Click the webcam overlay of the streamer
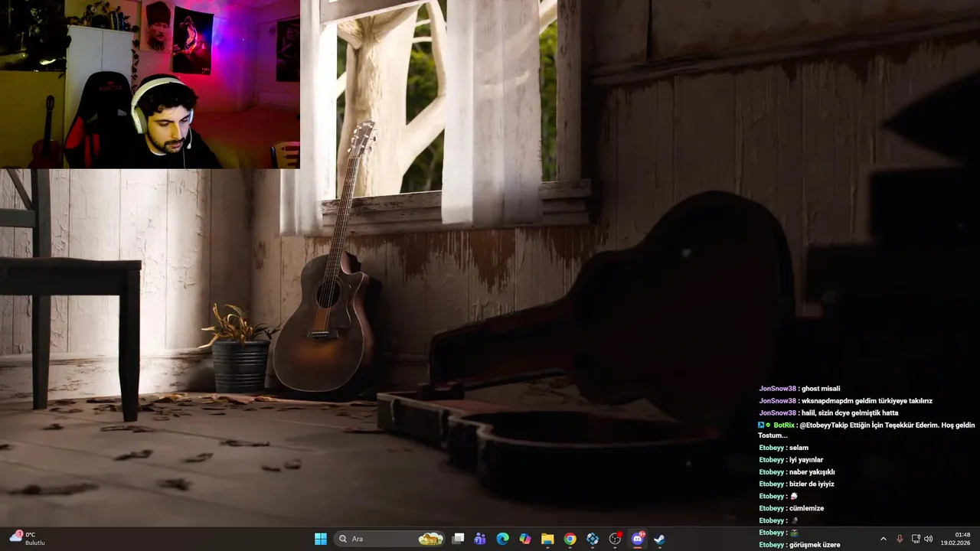980x551 pixels. coord(150,84)
